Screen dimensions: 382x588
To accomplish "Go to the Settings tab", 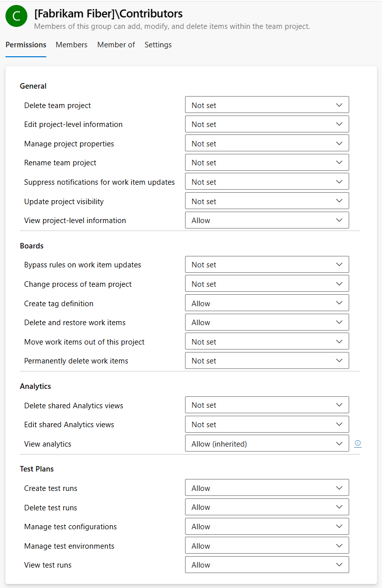I will pyautogui.click(x=158, y=45).
